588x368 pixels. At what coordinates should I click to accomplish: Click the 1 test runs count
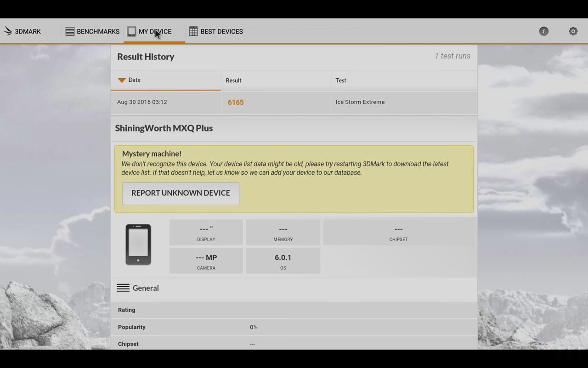[452, 56]
